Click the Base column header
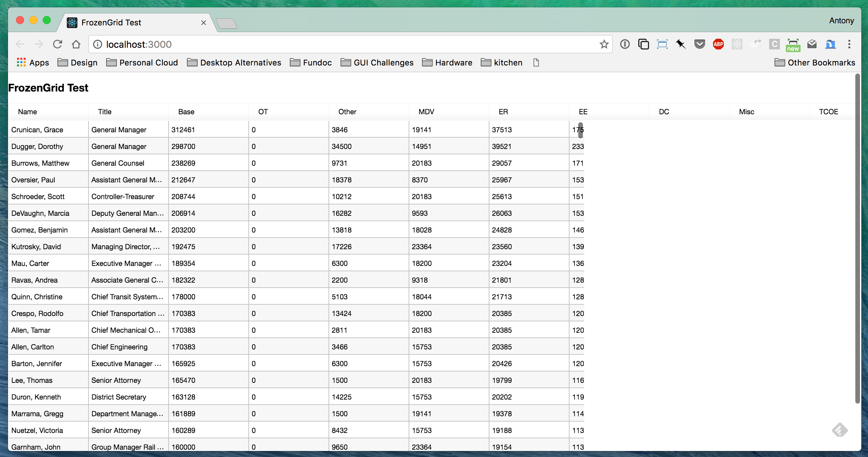This screenshot has height=457, width=868. point(186,112)
